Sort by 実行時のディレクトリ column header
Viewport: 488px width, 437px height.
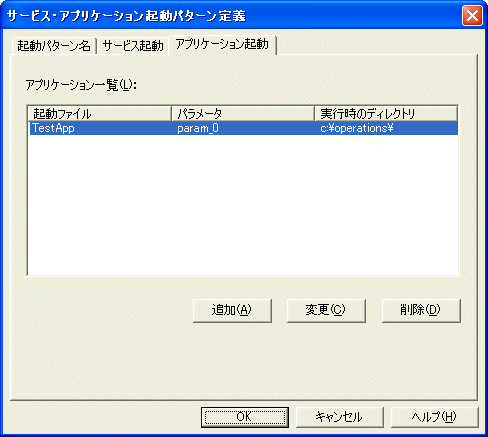386,114
